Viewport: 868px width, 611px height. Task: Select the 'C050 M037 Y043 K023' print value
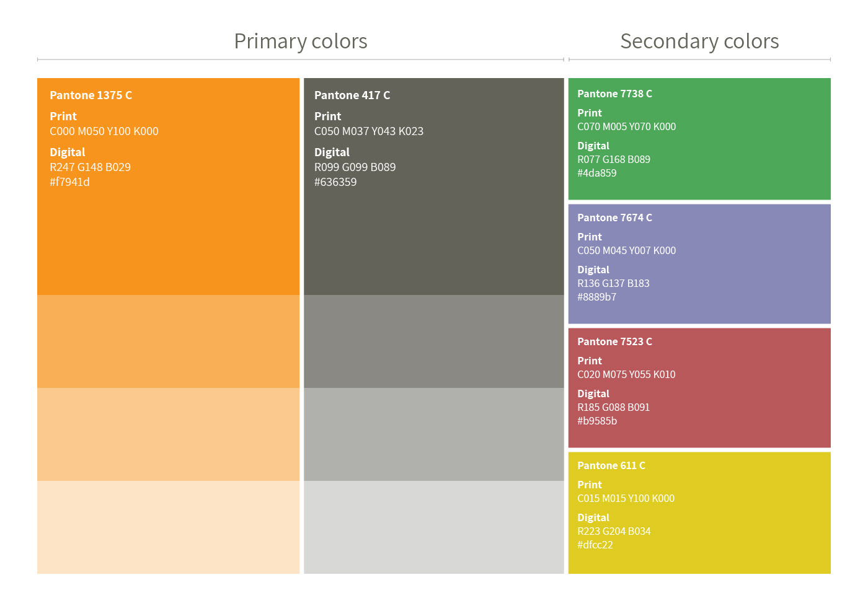click(x=369, y=131)
